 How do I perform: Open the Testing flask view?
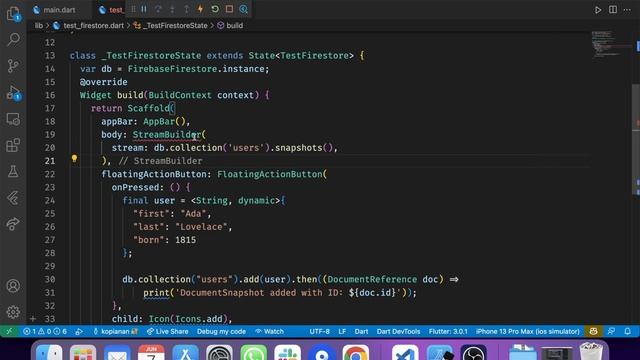click(13, 171)
